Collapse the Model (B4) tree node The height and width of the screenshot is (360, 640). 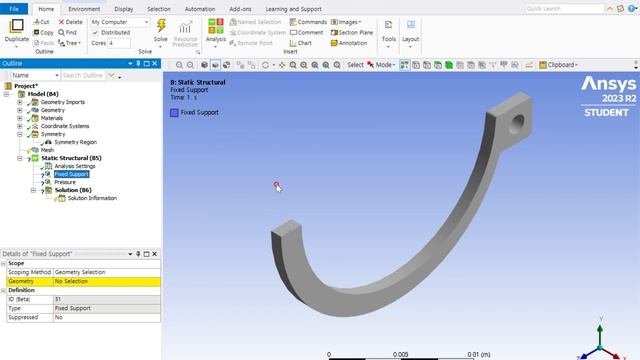[6, 94]
